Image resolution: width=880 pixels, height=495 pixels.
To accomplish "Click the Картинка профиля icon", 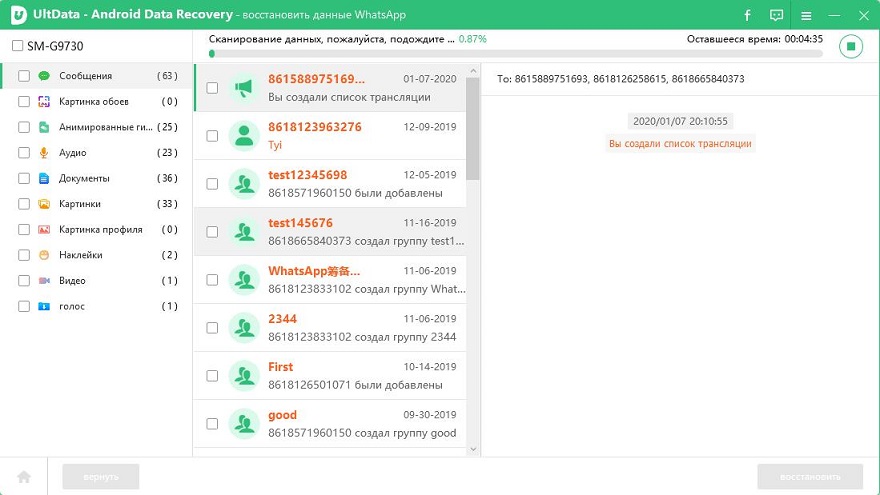I will tap(44, 230).
